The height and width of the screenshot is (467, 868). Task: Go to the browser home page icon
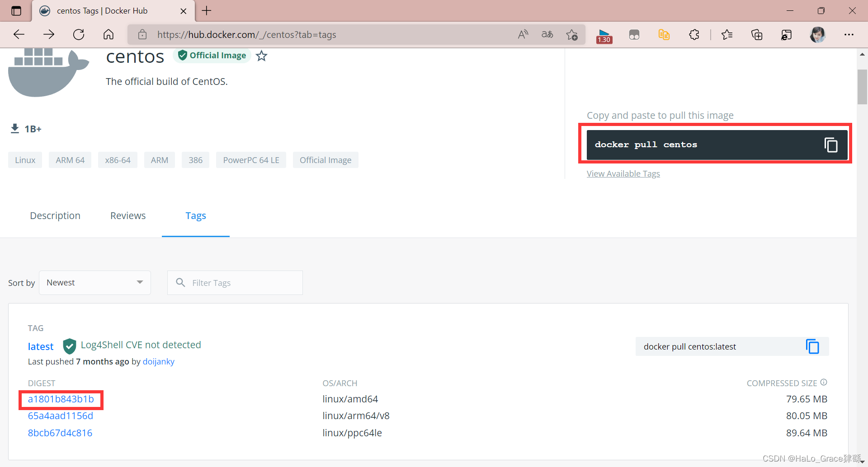point(108,34)
